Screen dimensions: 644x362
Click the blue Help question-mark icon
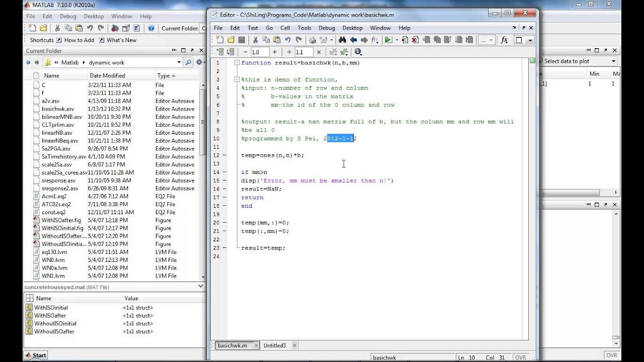tap(151, 28)
